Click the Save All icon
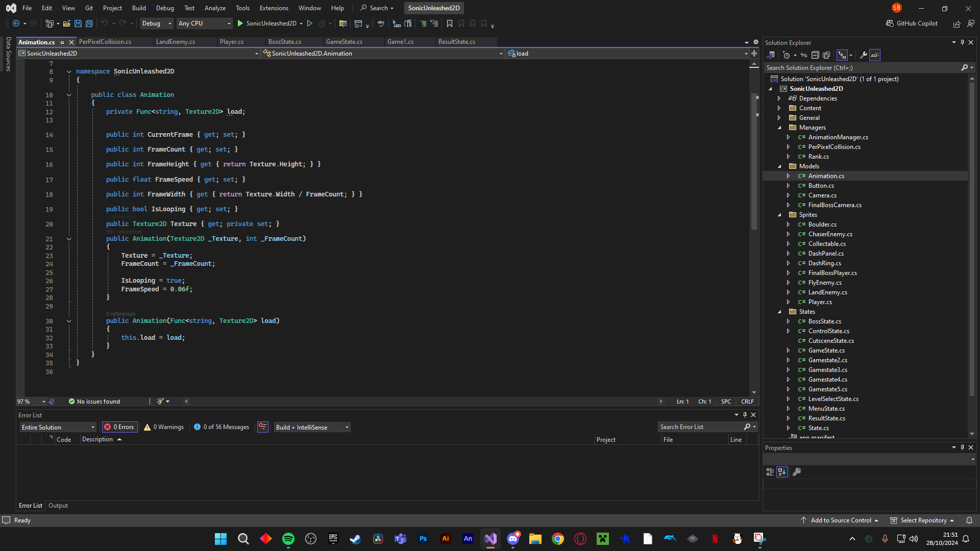 point(89,23)
